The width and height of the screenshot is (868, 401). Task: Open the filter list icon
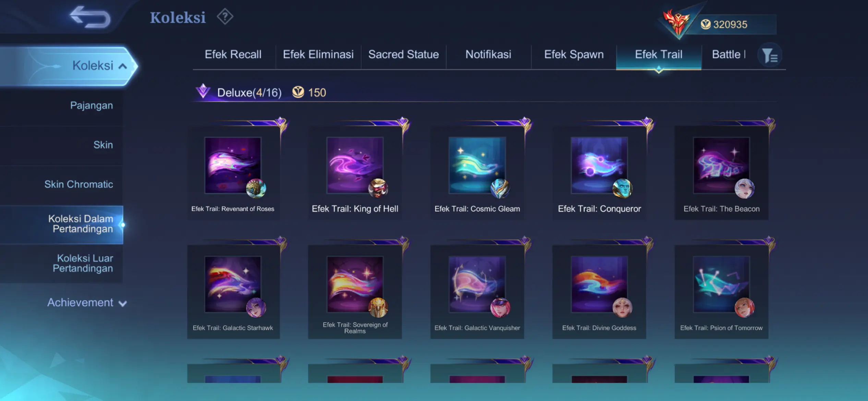[770, 56]
